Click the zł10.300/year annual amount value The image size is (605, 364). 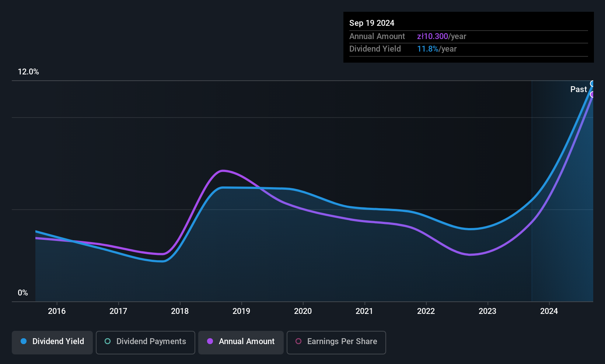point(441,36)
